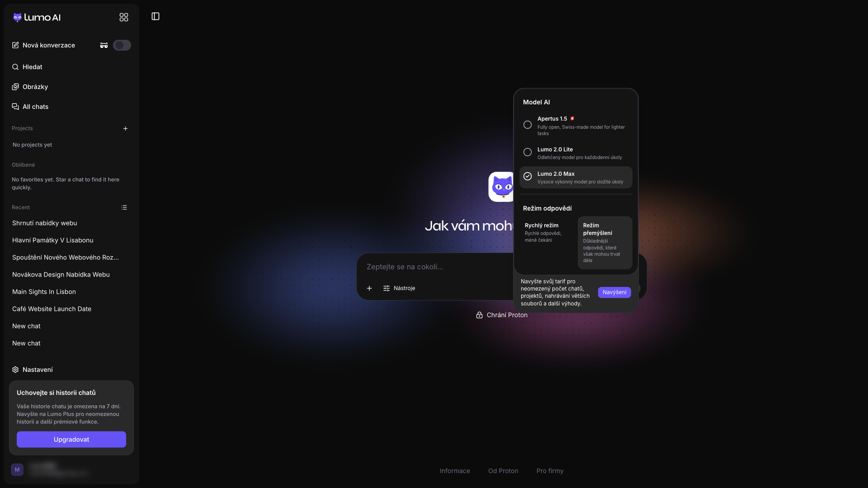868x488 pixels.
Task: Select the Apertus 1.5 model
Action: pos(576,125)
